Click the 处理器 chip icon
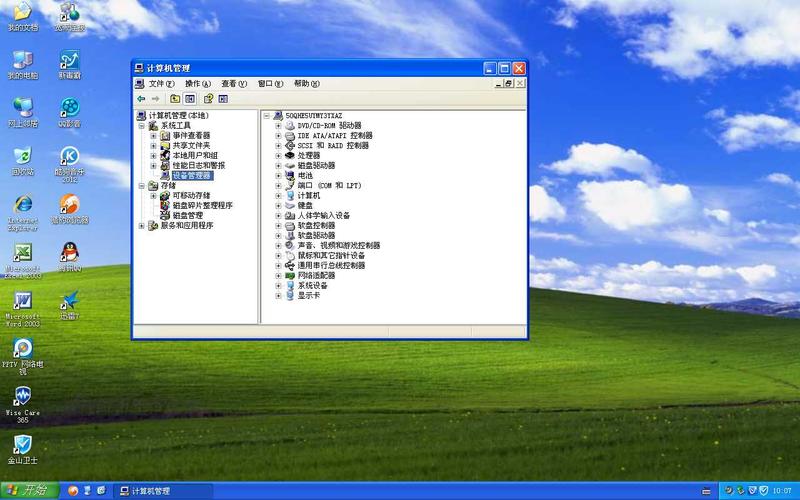Image resolution: width=800 pixels, height=500 pixels. click(x=290, y=156)
